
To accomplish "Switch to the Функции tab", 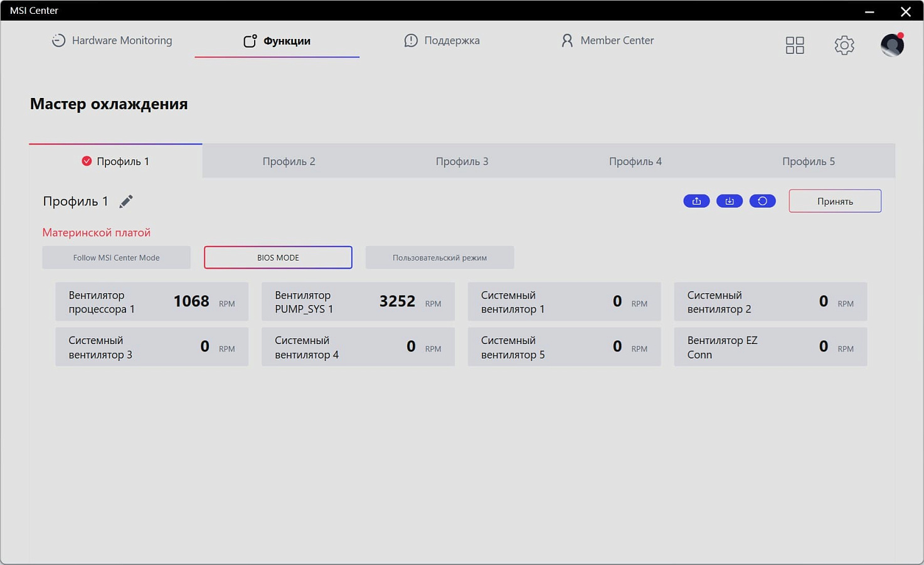I will pyautogui.click(x=277, y=41).
